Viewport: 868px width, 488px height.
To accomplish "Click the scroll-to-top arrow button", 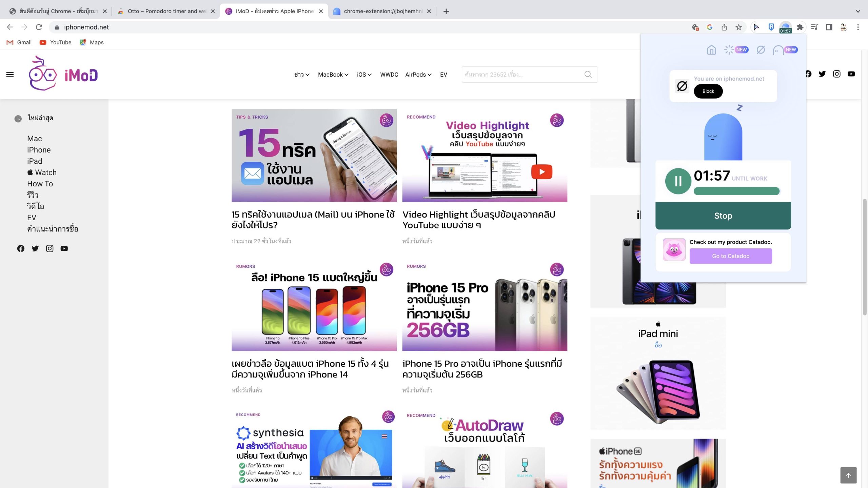I will click(x=848, y=475).
